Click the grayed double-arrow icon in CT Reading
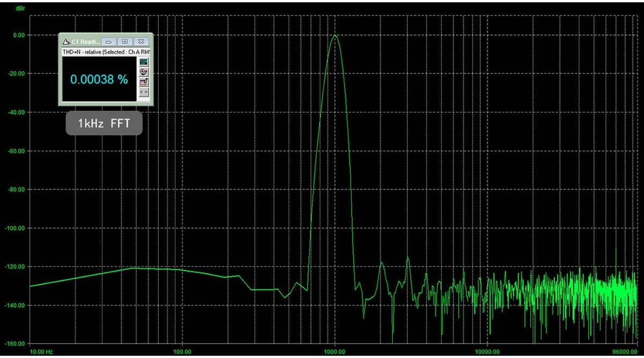Image resolution: width=644 pixels, height=358 pixels. coord(144,92)
